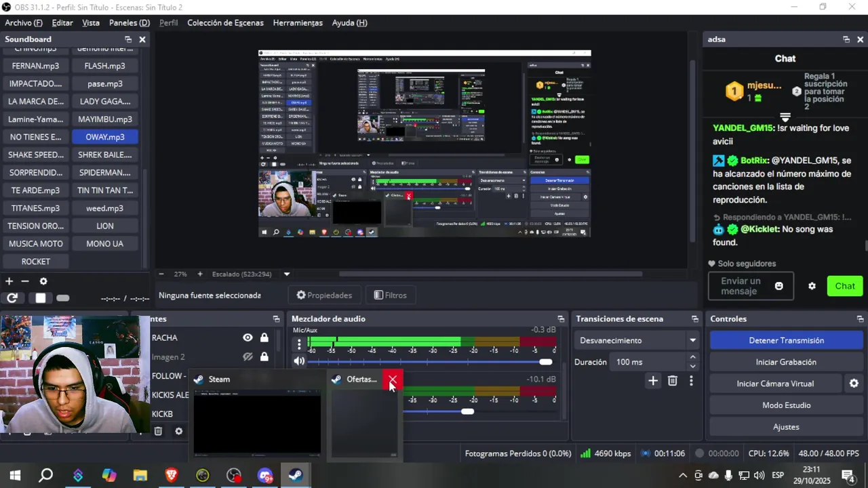Adjust the second audio channel volume slider
Image resolution: width=868 pixels, height=488 pixels.
[x=467, y=411]
